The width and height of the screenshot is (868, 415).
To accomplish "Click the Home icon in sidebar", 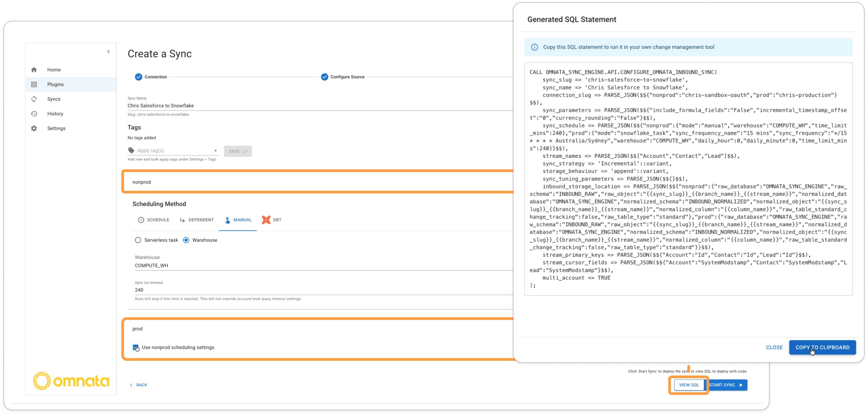I will tap(34, 70).
